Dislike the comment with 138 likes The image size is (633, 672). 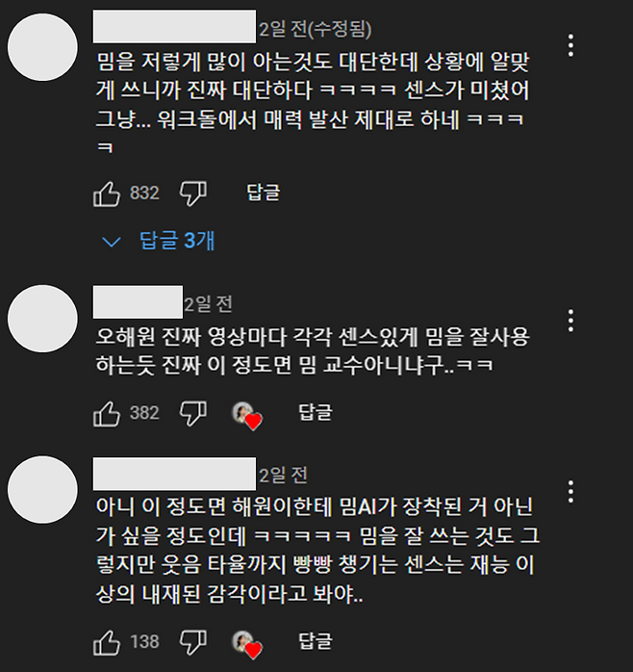pos(193,642)
